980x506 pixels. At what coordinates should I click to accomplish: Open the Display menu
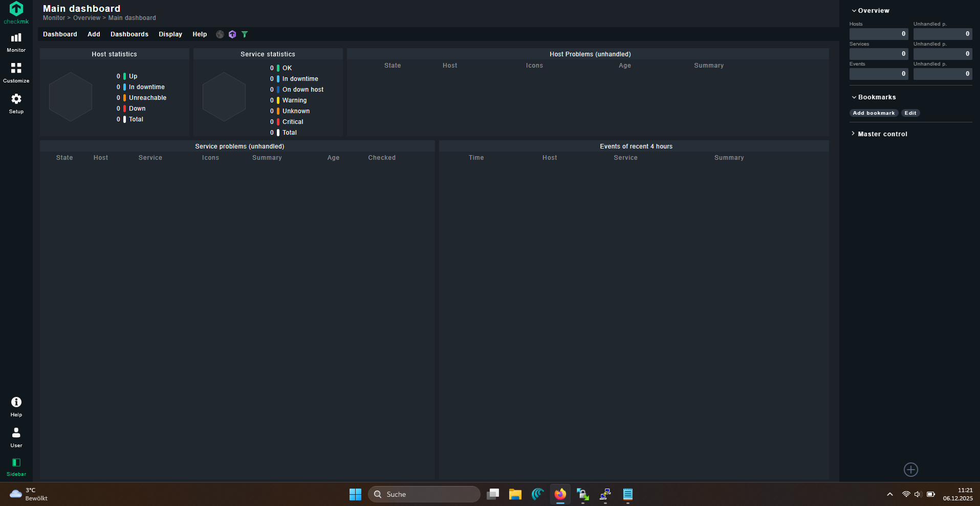point(170,34)
